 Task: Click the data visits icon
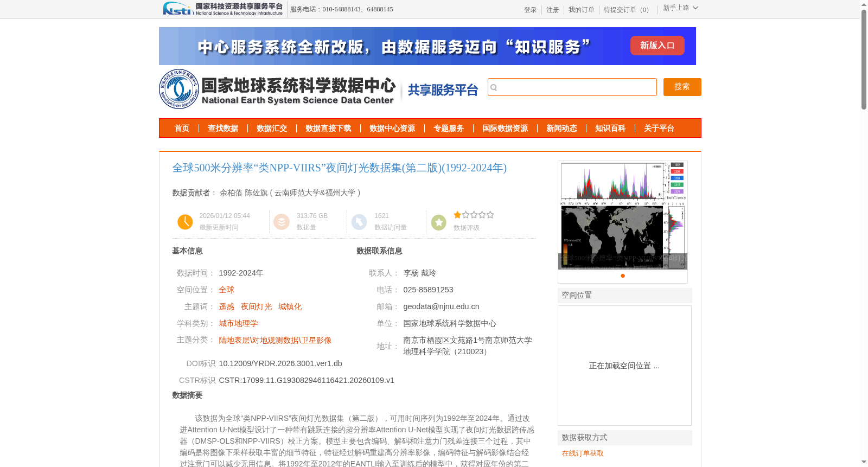tap(359, 222)
